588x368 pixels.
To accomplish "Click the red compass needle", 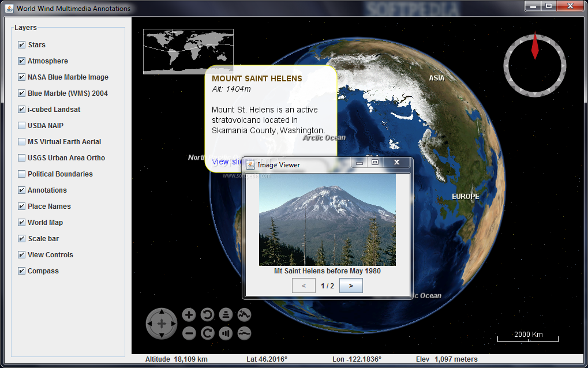I will click(535, 47).
